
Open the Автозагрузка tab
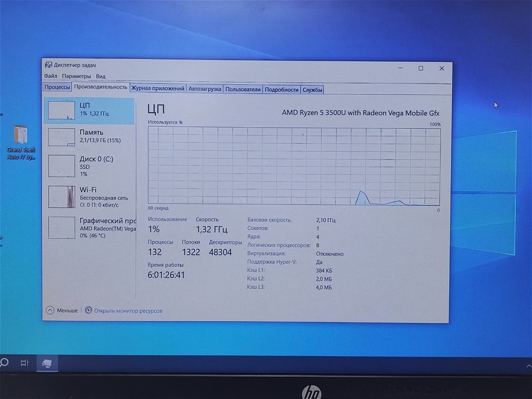205,89
